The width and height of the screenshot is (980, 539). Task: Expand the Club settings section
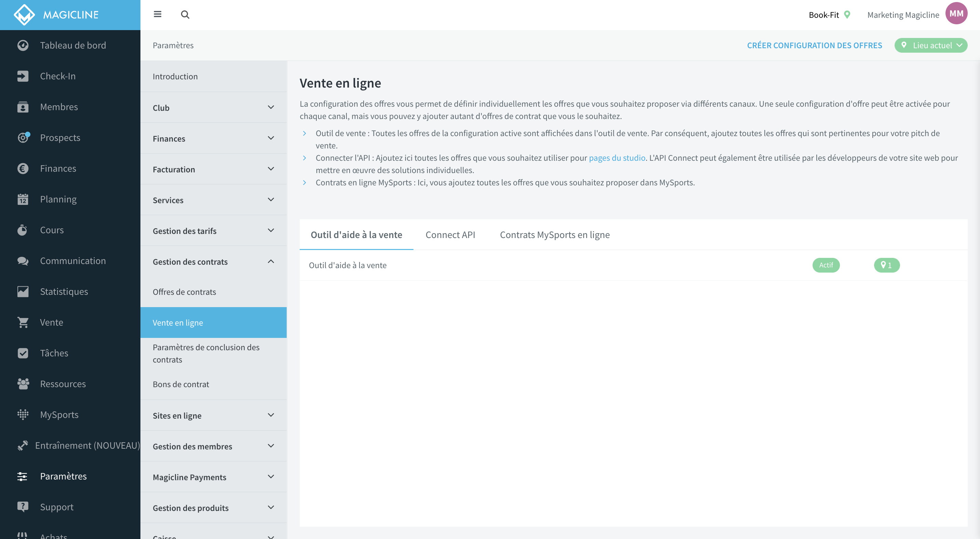[214, 107]
